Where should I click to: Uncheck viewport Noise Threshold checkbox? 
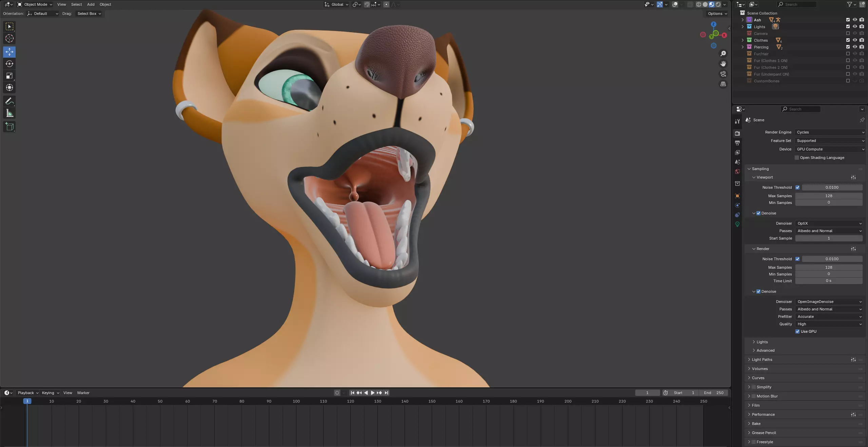click(797, 187)
